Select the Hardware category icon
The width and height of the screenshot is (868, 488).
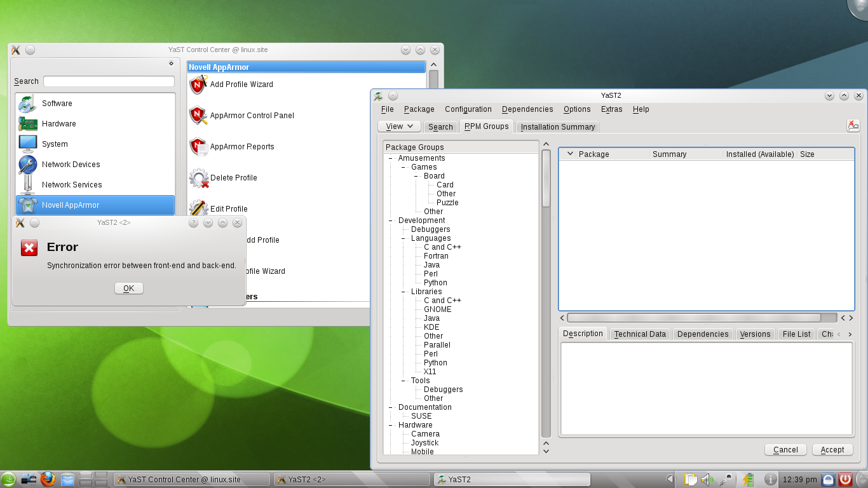pyautogui.click(x=28, y=124)
